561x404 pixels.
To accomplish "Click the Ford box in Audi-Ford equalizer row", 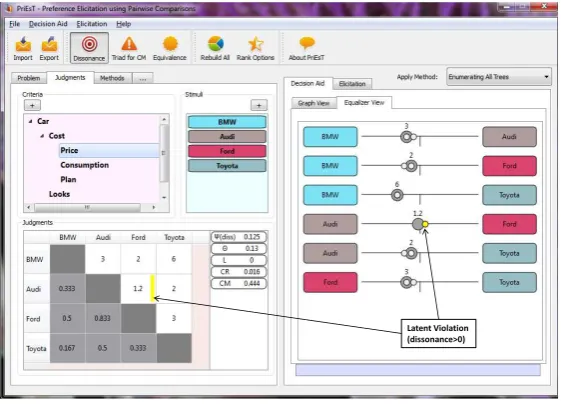I will [x=509, y=224].
